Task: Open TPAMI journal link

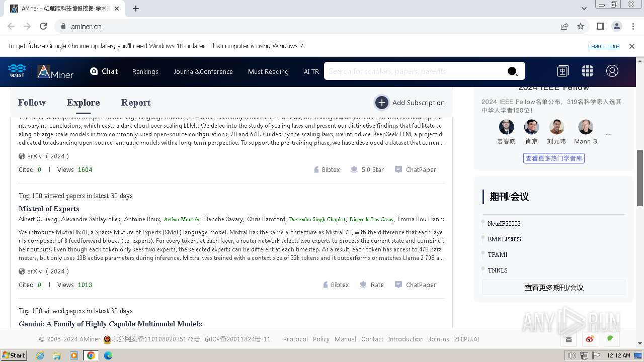Action: click(x=498, y=255)
